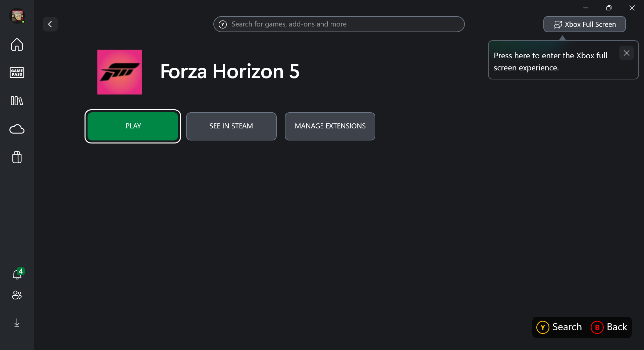Viewport: 644px width, 350px height.
Task: Click the search games input field
Action: point(339,24)
